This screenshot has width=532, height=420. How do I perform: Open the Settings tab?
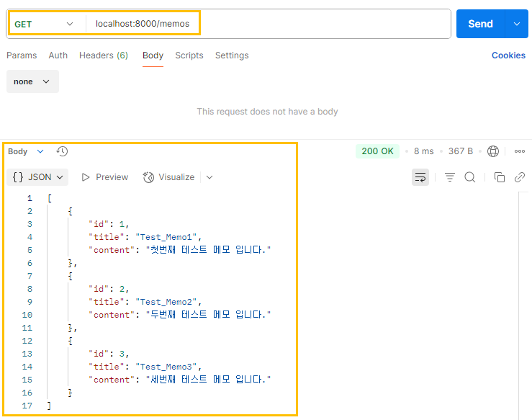(232, 55)
